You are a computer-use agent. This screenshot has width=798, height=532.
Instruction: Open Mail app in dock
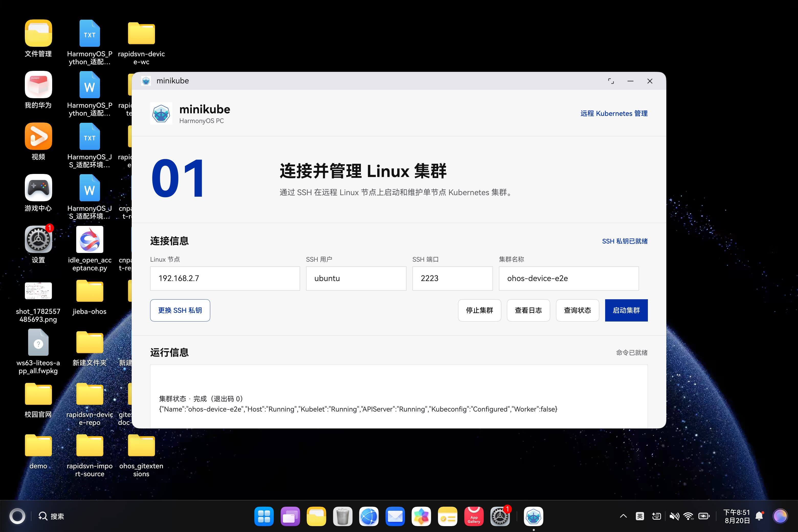[395, 516]
